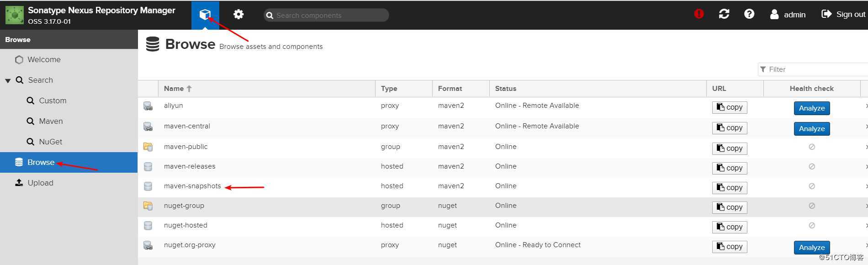The height and width of the screenshot is (265, 868).
Task: Click the Browse page database icon
Action: (153, 44)
